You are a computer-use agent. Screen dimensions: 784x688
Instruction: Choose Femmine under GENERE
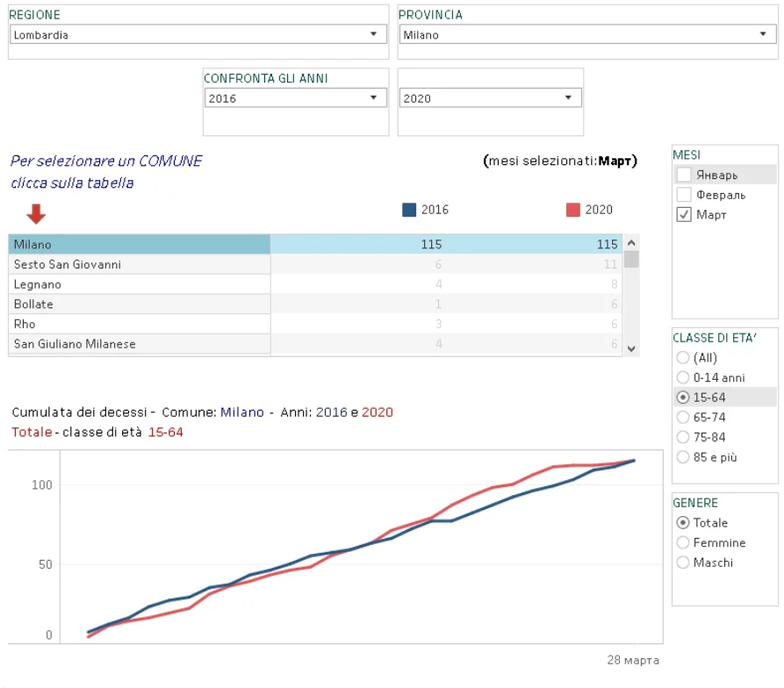(683, 543)
